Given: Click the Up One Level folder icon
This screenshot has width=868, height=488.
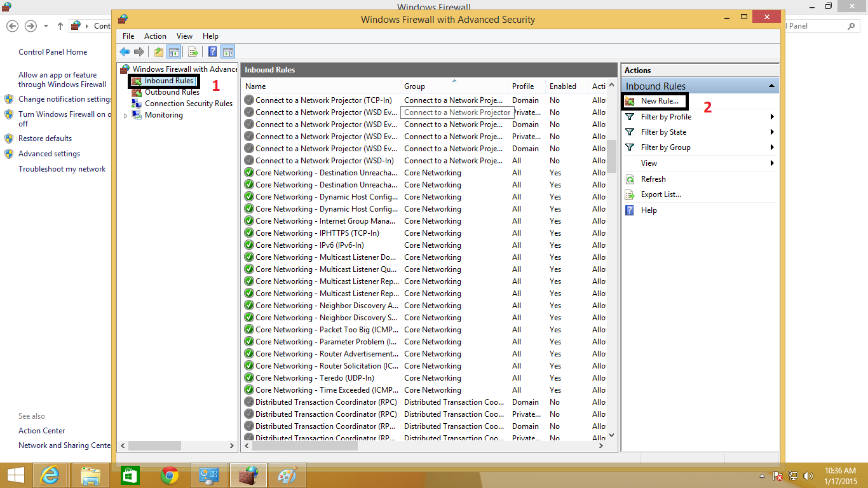Looking at the screenshot, I should pos(159,52).
